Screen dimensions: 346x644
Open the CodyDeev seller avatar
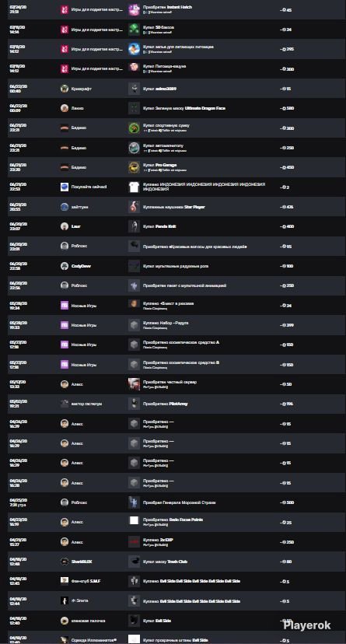[x=65, y=266]
